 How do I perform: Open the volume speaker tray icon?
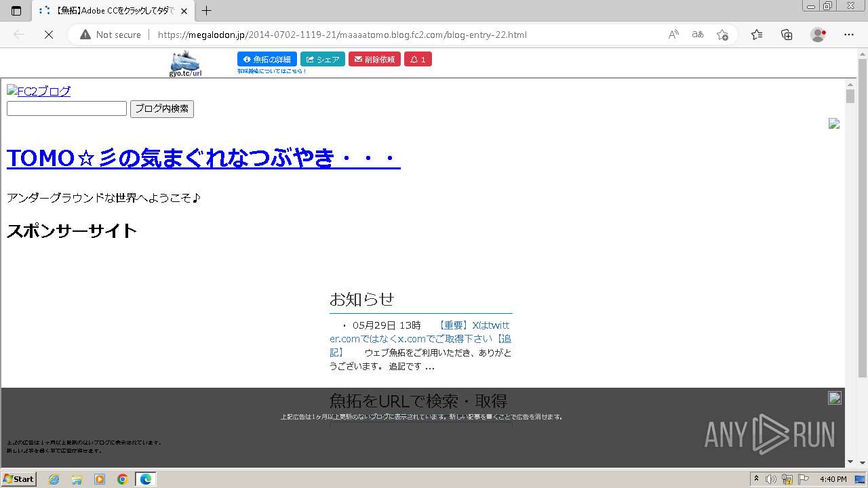point(771,479)
